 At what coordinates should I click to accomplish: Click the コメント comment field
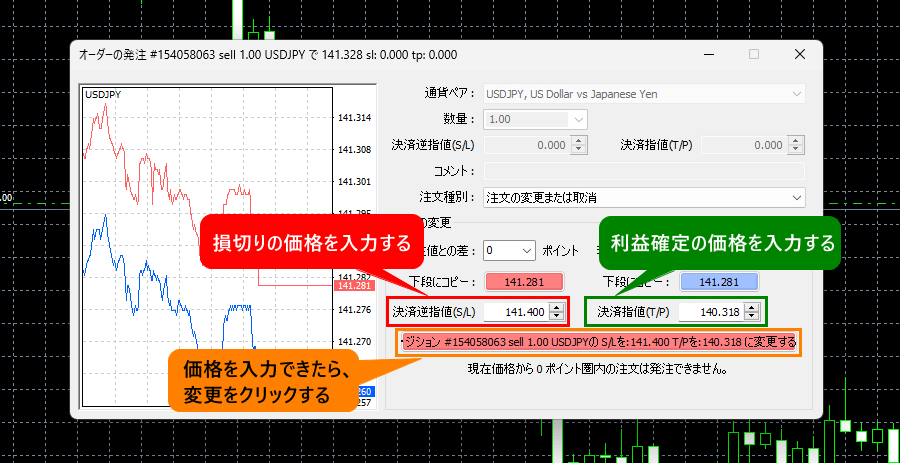click(645, 171)
